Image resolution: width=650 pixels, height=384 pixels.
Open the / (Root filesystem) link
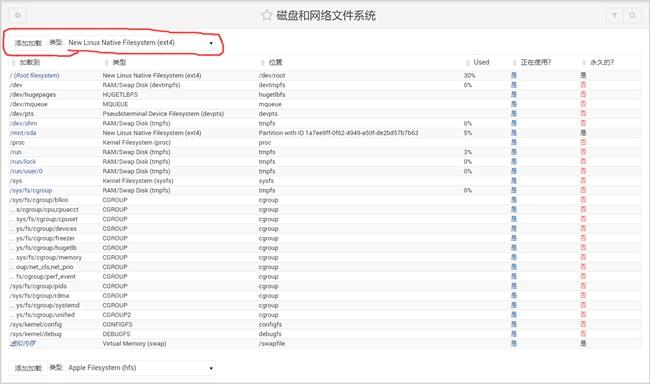[35, 75]
